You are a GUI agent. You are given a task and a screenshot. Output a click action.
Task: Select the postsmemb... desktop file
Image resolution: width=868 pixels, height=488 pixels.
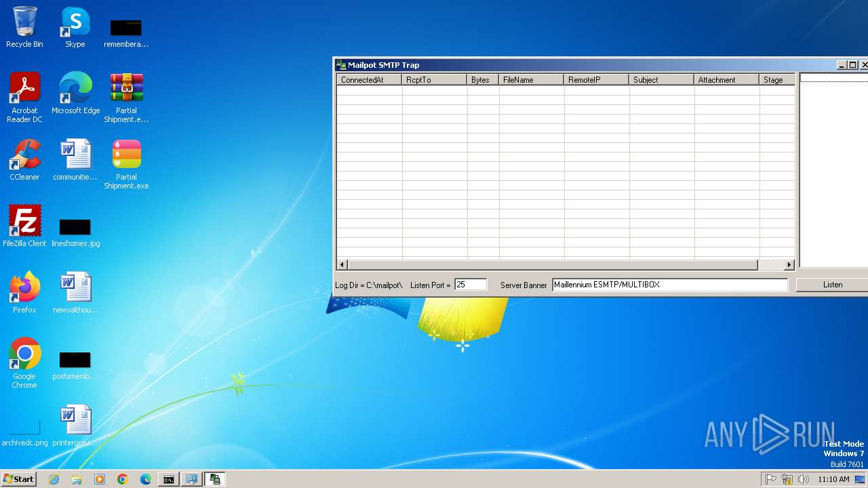click(75, 365)
